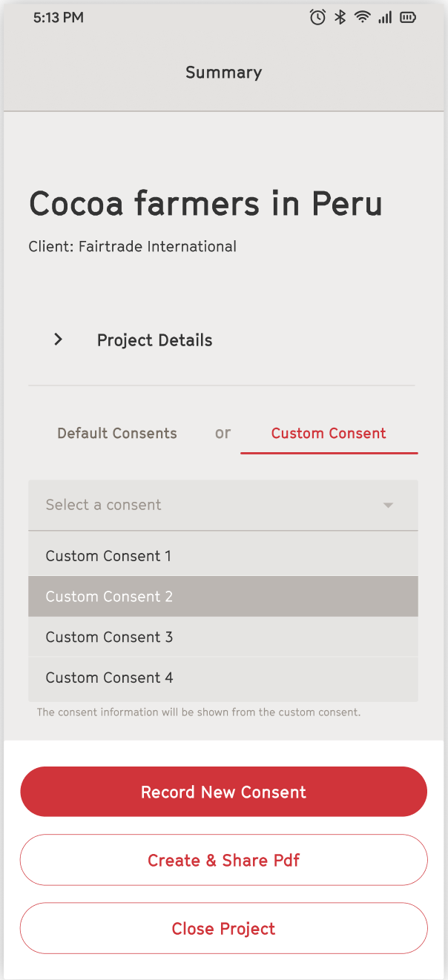The width and height of the screenshot is (448, 980).
Task: Click Record New Consent button
Action: click(223, 792)
